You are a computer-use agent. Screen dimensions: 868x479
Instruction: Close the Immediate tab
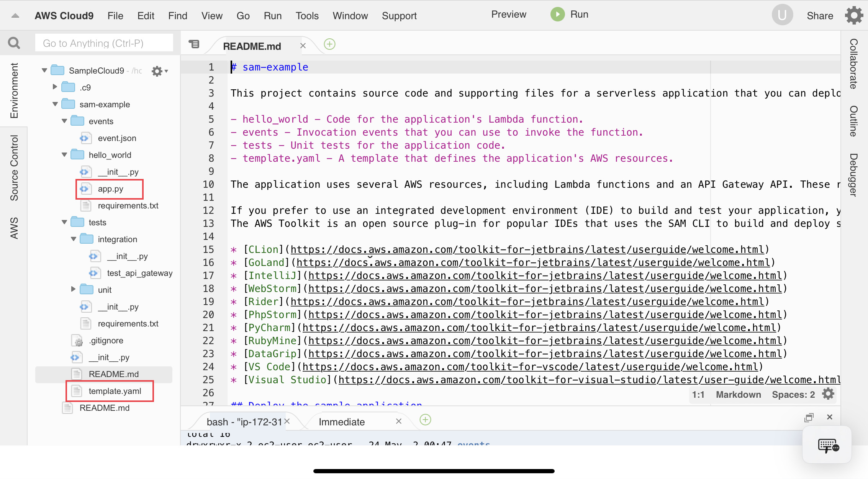[398, 421]
